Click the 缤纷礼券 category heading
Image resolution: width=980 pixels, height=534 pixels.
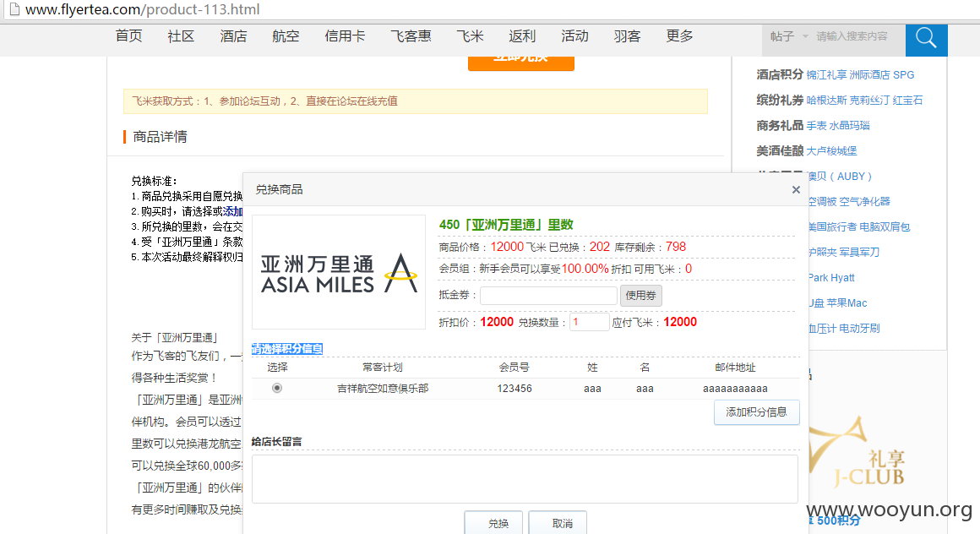pos(780,100)
